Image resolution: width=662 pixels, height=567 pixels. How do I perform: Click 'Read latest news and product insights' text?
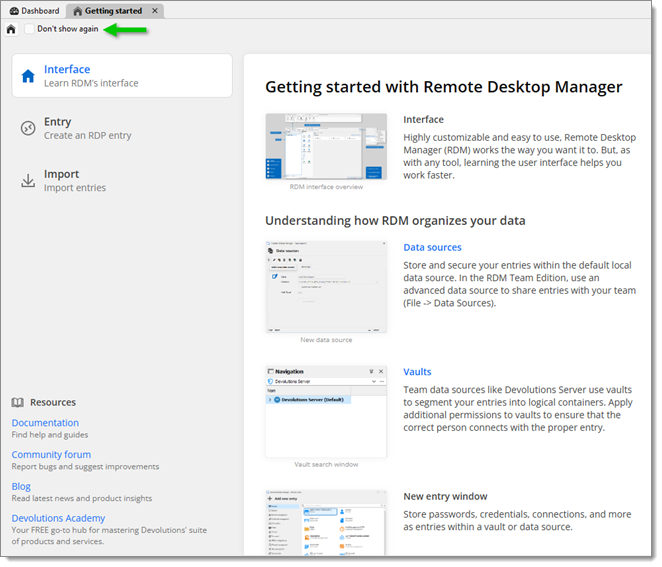(x=82, y=498)
